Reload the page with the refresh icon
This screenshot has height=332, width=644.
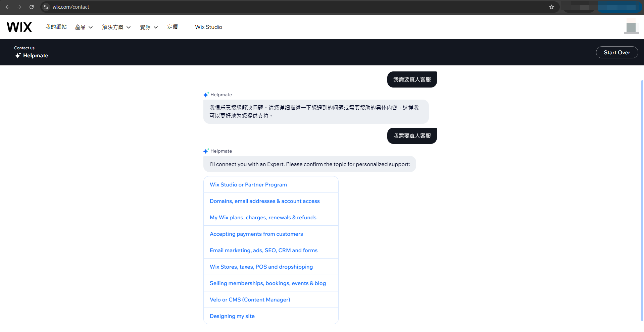pyautogui.click(x=32, y=7)
